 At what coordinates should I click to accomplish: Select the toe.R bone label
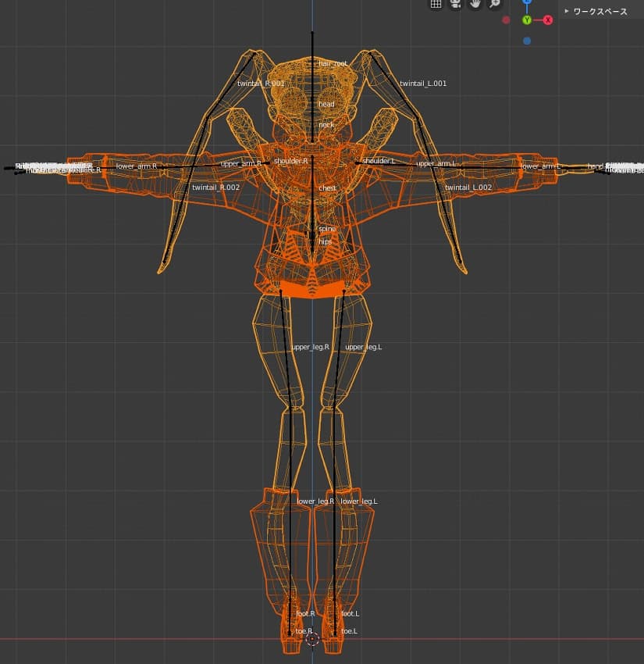[304, 631]
